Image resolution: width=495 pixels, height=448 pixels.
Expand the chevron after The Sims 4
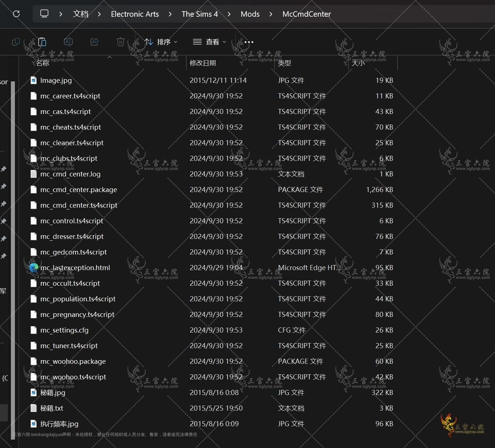click(x=229, y=14)
